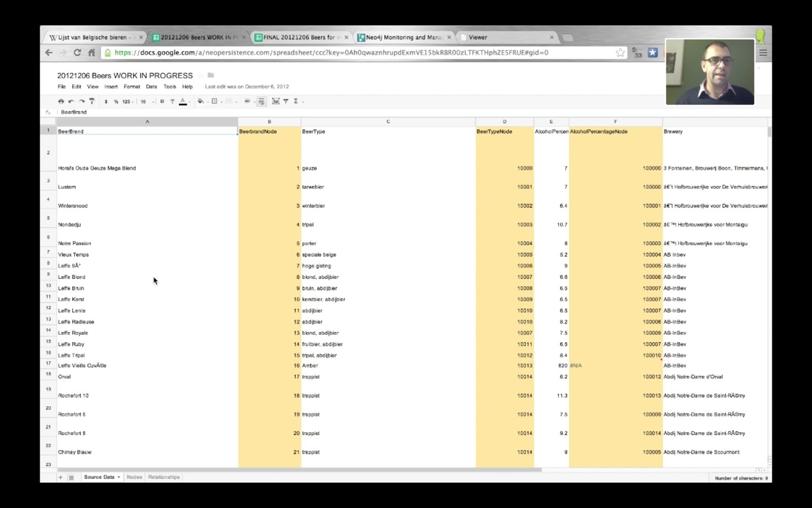Click the folder icon beside the title
The image size is (812, 508).
[x=211, y=75]
